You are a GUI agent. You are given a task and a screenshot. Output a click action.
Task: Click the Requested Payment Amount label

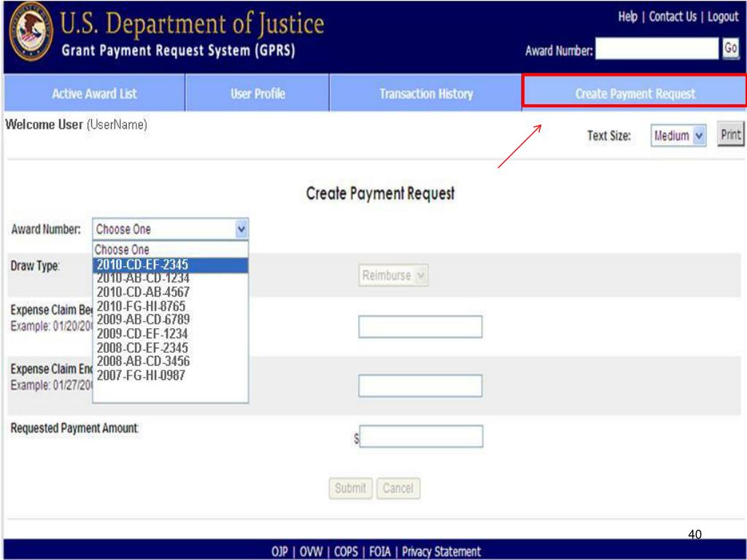(x=74, y=428)
